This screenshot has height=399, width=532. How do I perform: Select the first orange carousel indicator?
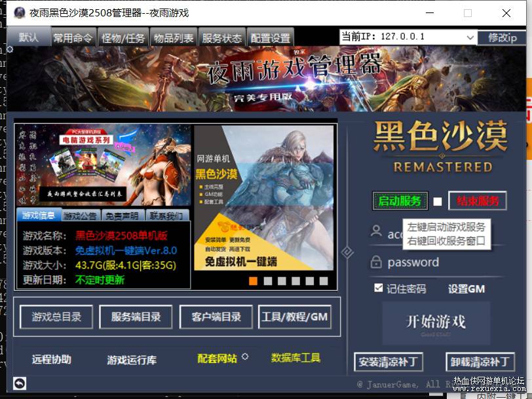pos(253,281)
